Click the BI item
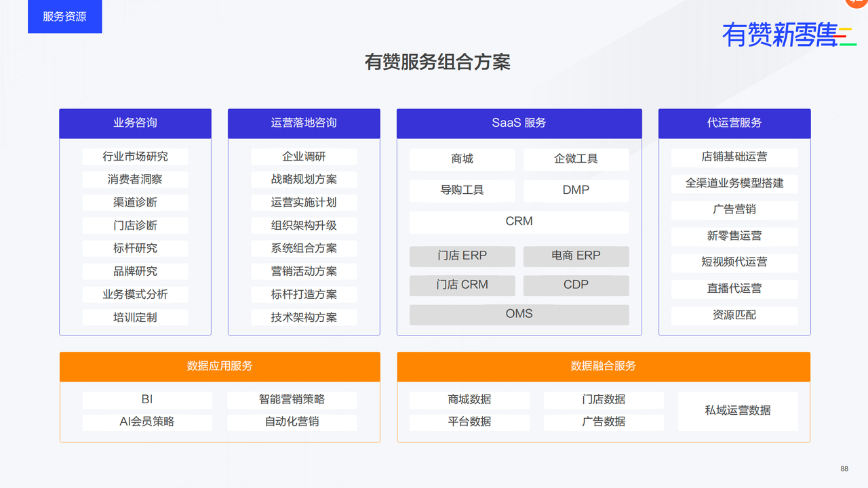868x488 pixels. pos(147,400)
